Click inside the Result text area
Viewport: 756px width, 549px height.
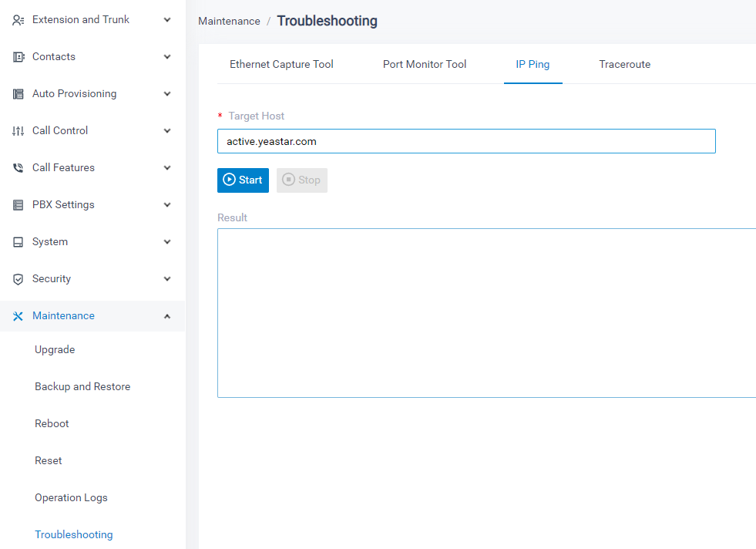[486, 313]
